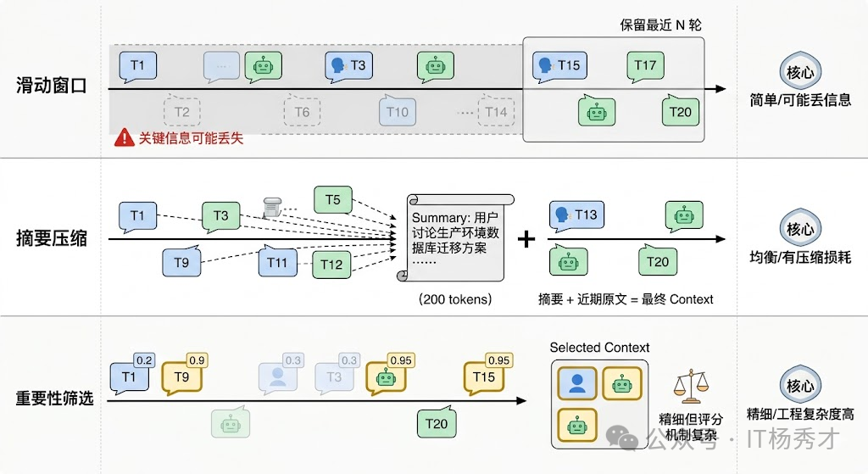Click the faded blue T10 bubble
868x474 pixels.
coord(398,111)
